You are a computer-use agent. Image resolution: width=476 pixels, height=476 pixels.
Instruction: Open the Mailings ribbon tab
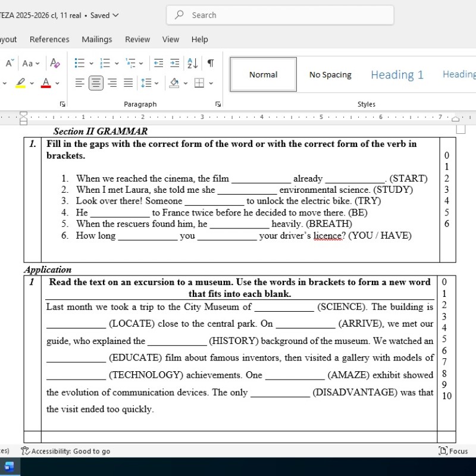(x=96, y=39)
